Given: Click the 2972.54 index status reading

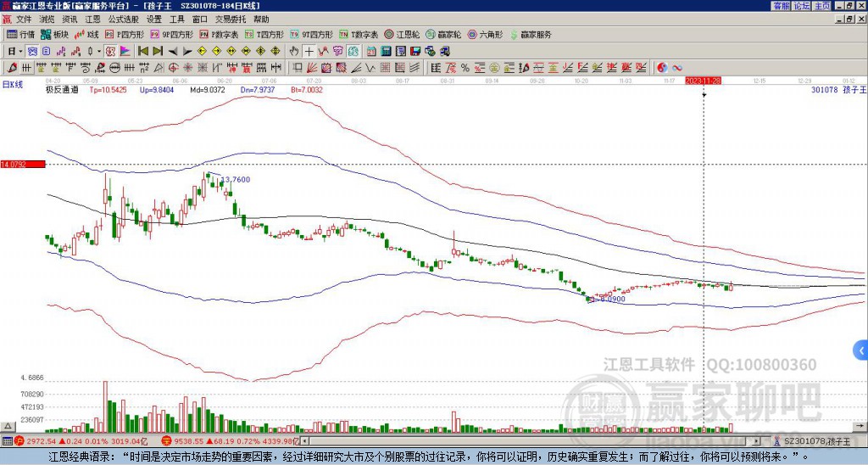Looking at the screenshot, I should (x=42, y=441).
